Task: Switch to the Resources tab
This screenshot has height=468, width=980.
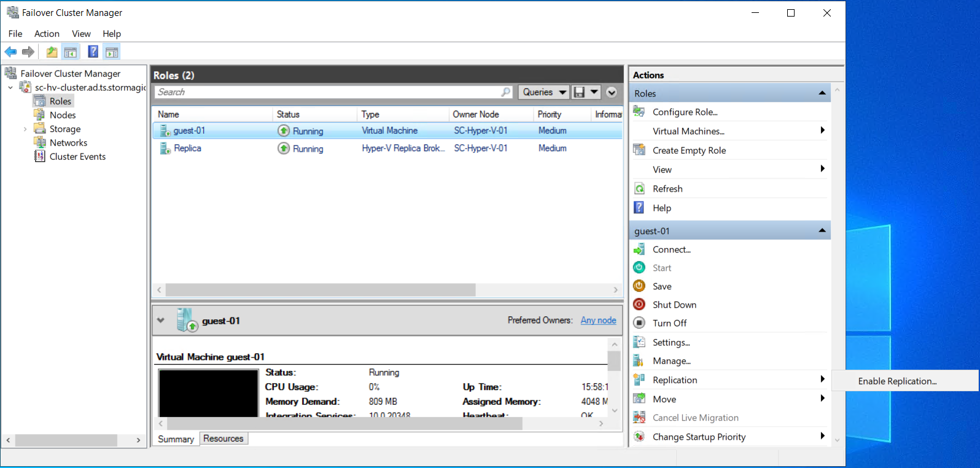Action: (224, 439)
